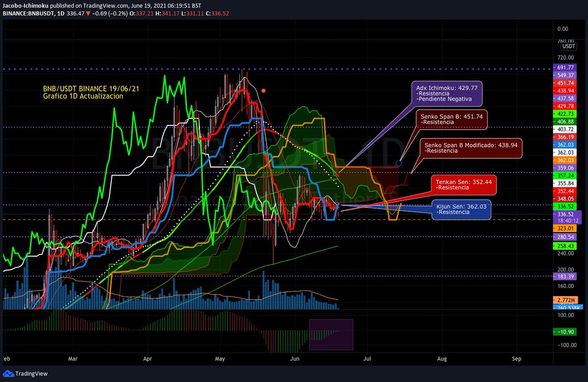Screen dimensions: 588x382
Task: Click the Mar label on the time axis
Action: (73, 359)
